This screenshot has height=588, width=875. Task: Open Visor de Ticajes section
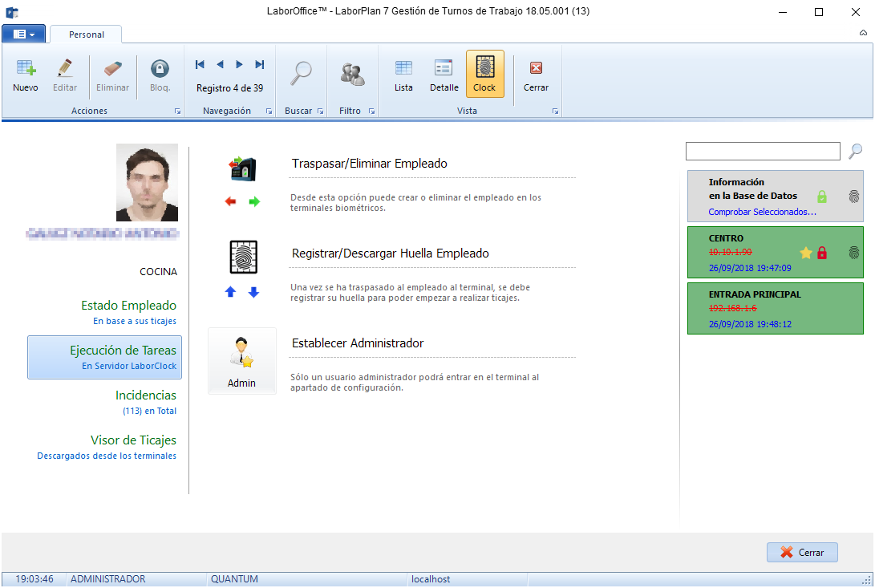(107, 448)
